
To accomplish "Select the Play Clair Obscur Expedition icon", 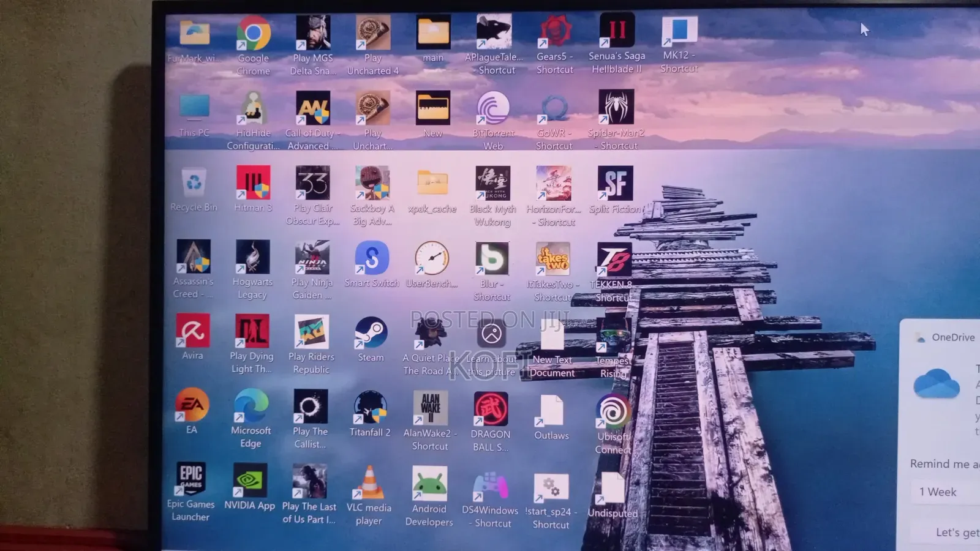I will [x=313, y=182].
